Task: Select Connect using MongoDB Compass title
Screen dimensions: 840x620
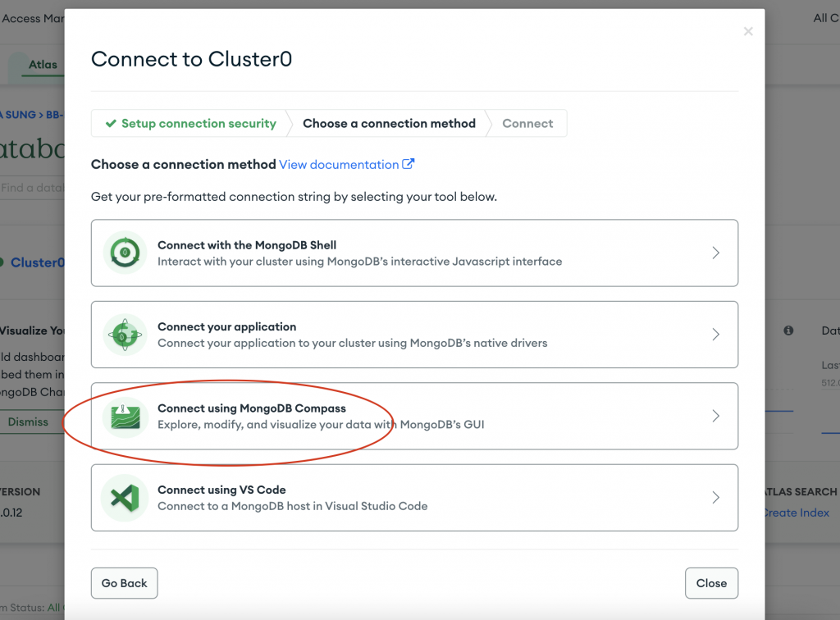Action: click(x=252, y=408)
